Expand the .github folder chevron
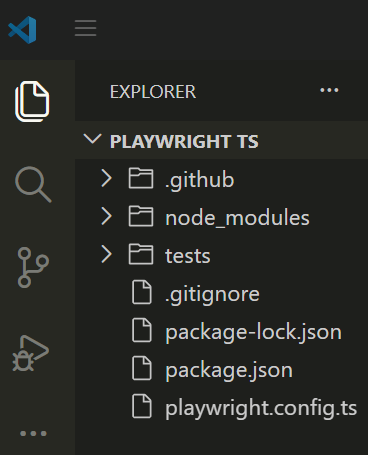Viewport: 368px width, 455px height. click(107, 178)
